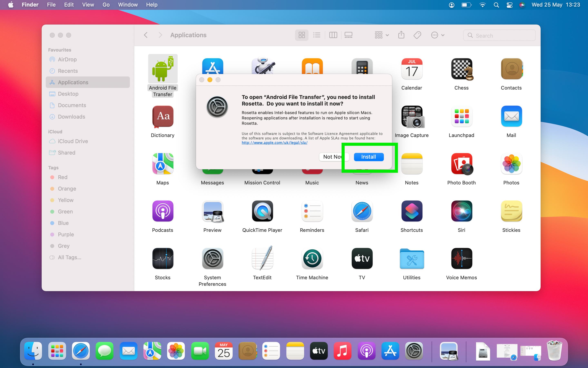Screen dimensions: 588x368
Task: Select Recents in the sidebar
Action: 88,71
